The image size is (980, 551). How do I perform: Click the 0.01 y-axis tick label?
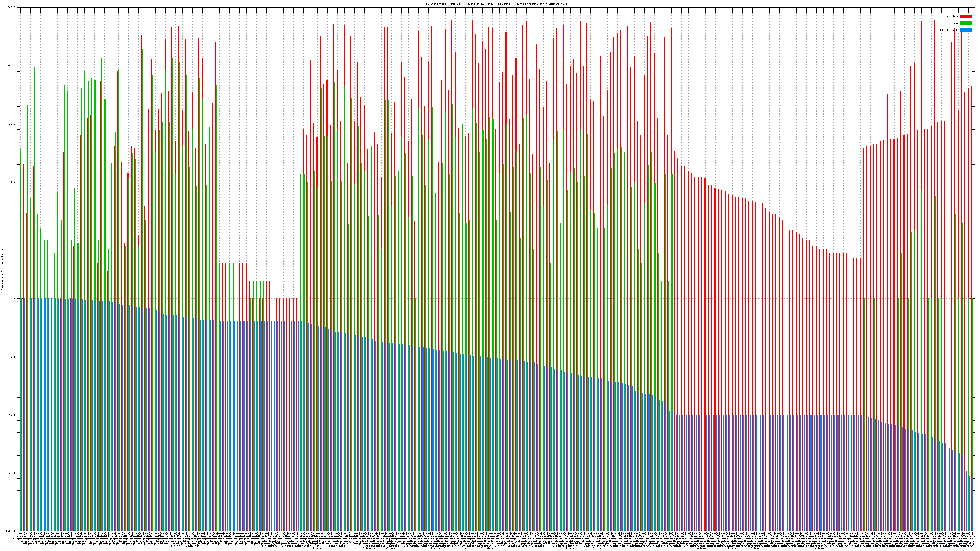pyautogui.click(x=13, y=415)
